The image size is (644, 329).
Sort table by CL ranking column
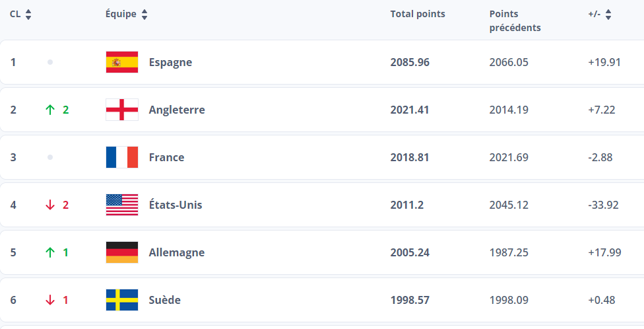28,15
